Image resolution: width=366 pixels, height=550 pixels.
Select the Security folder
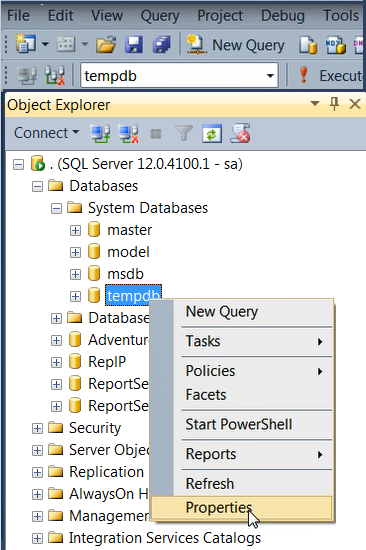tap(95, 428)
